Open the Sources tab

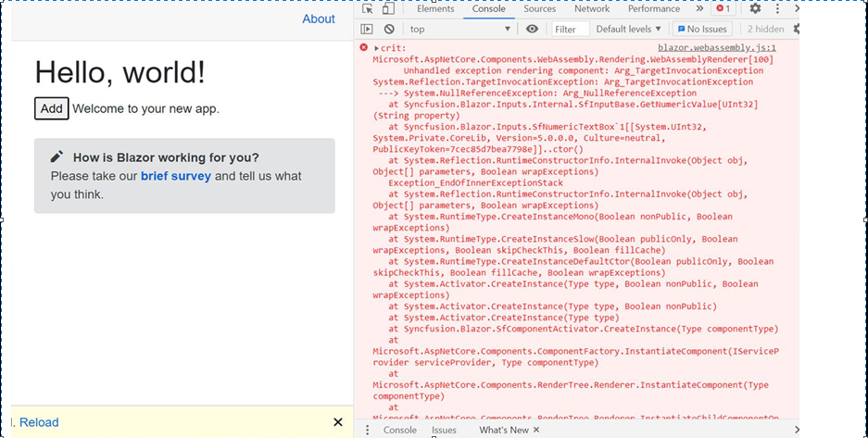pos(540,9)
